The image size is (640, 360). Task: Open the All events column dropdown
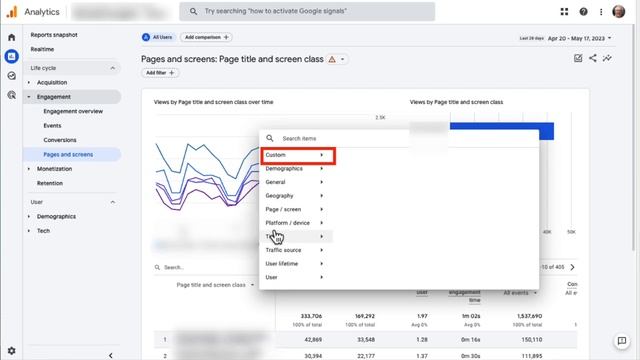520,293
